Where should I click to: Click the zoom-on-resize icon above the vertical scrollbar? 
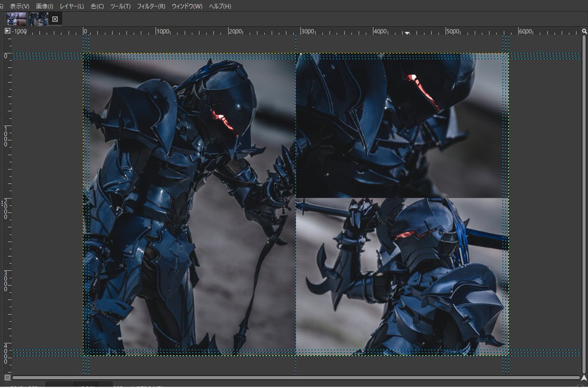coord(584,31)
